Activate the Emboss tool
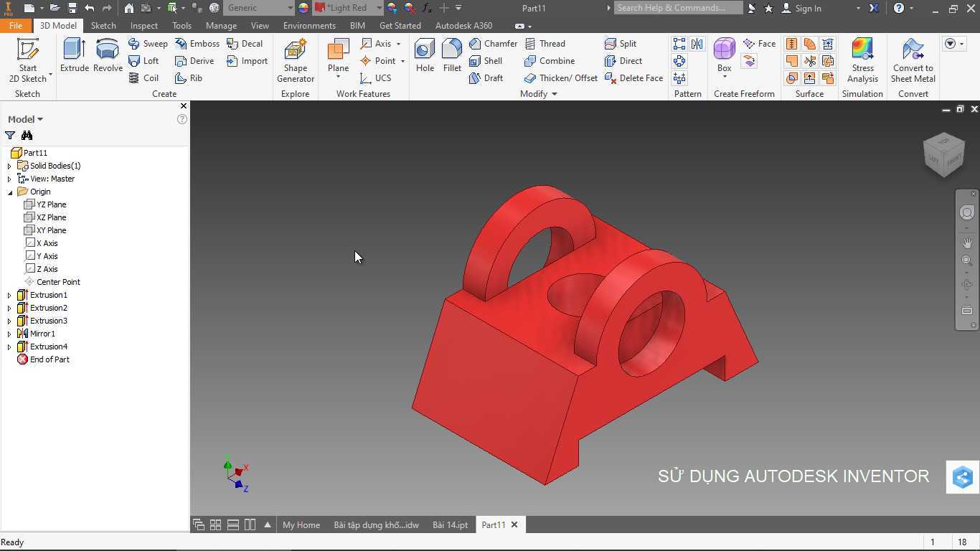This screenshot has height=551, width=980. click(x=197, y=44)
